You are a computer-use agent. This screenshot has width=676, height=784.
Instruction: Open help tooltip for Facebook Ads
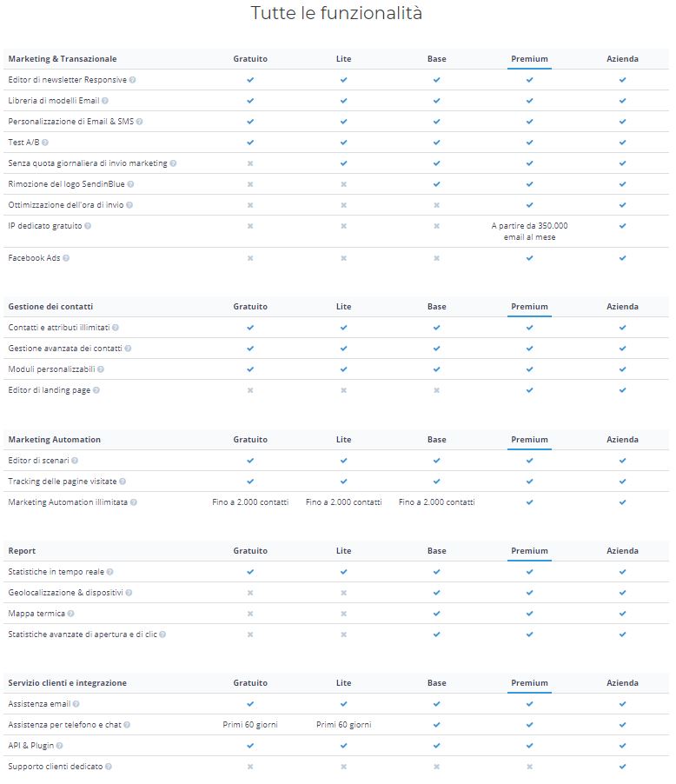[66, 258]
